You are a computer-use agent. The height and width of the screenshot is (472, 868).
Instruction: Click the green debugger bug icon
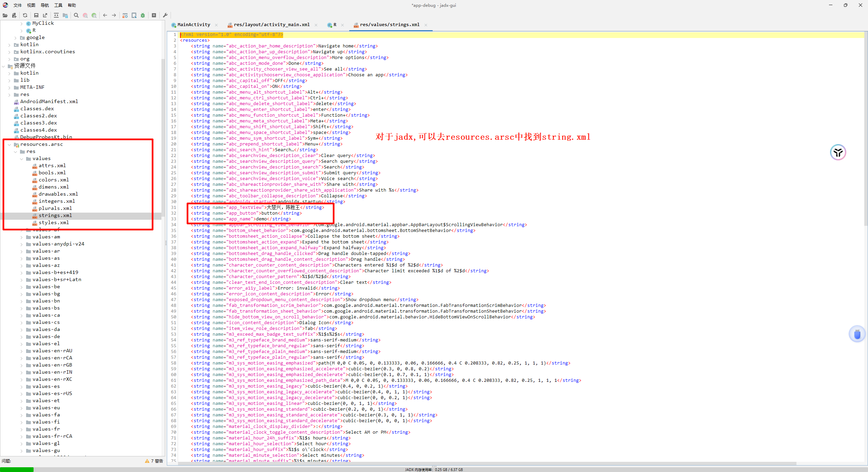143,15
